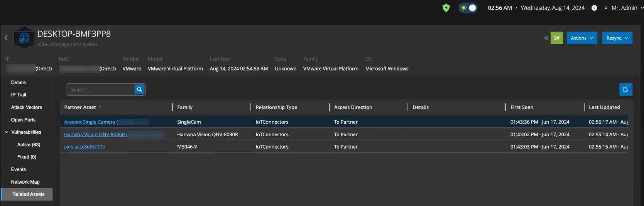The image size is (644, 206).
Task: Open the axis-accc8ef5210e asset link
Action: click(85, 147)
